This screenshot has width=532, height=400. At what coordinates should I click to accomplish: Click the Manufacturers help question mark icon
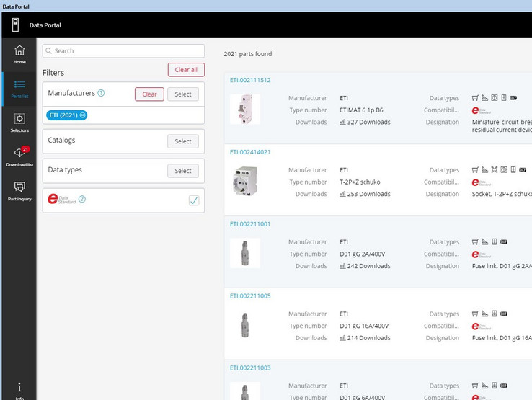(x=101, y=94)
